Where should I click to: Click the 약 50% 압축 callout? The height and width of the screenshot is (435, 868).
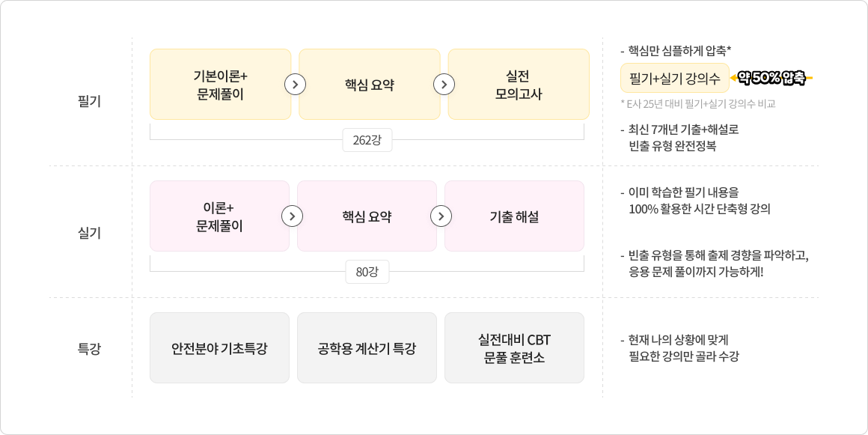pos(771,78)
